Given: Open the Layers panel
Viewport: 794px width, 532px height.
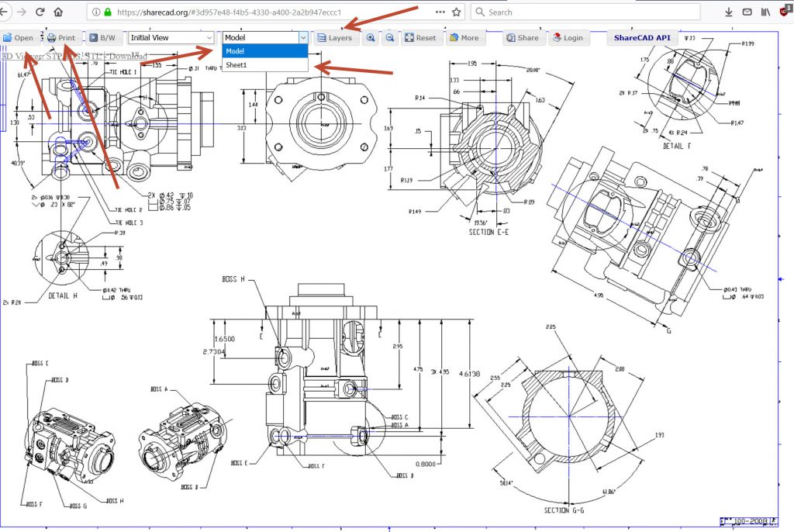Looking at the screenshot, I should point(334,38).
